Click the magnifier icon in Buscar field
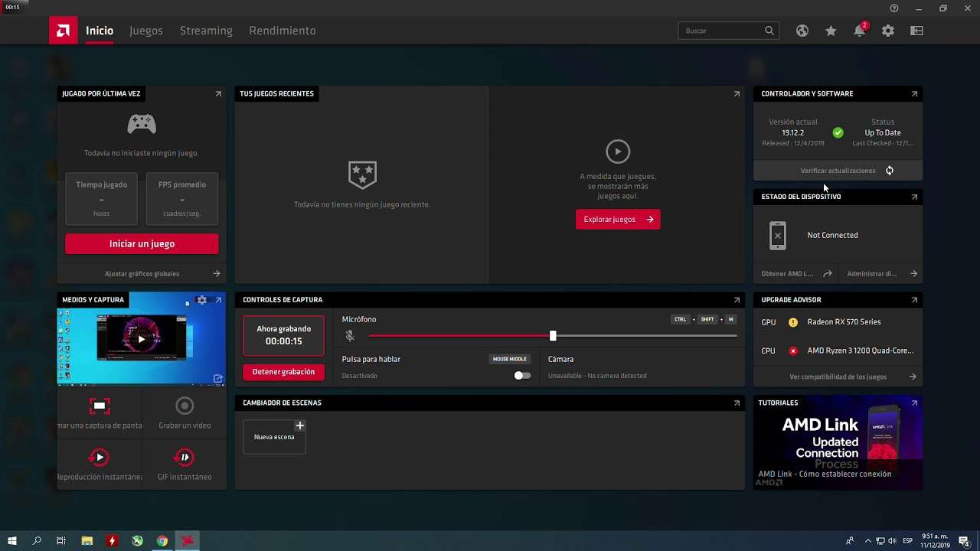This screenshot has width=980, height=551. [x=769, y=31]
